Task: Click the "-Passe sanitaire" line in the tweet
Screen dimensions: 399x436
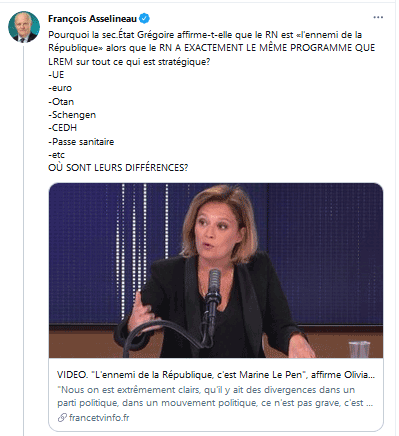Action: (81, 142)
